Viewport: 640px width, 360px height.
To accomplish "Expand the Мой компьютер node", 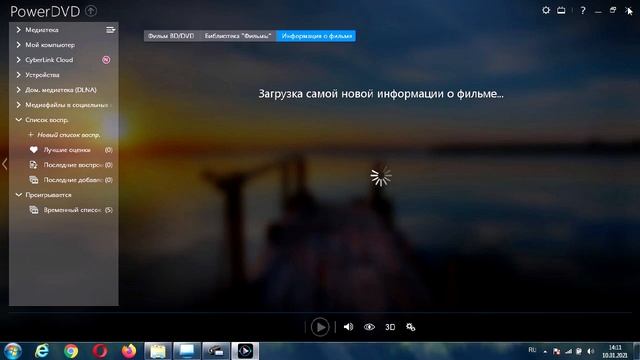I will tap(18, 45).
